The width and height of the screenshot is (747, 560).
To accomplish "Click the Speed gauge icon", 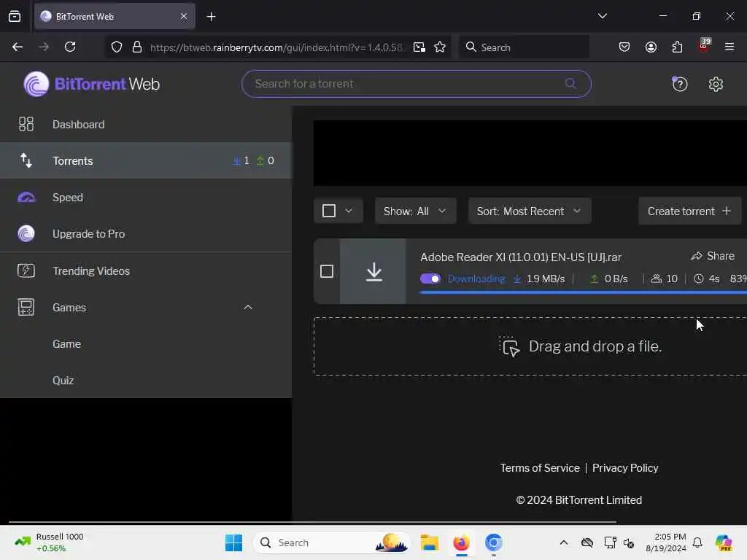I will tap(26, 197).
